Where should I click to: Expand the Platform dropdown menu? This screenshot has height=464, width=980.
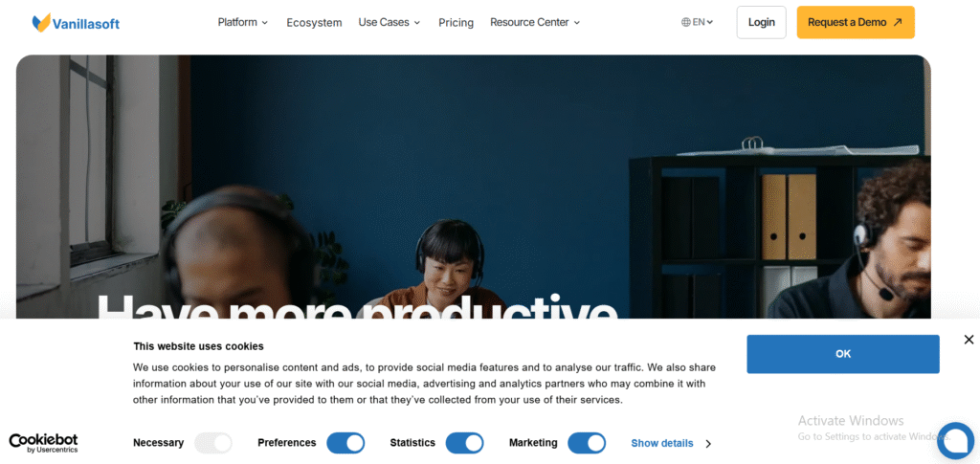[x=242, y=22]
